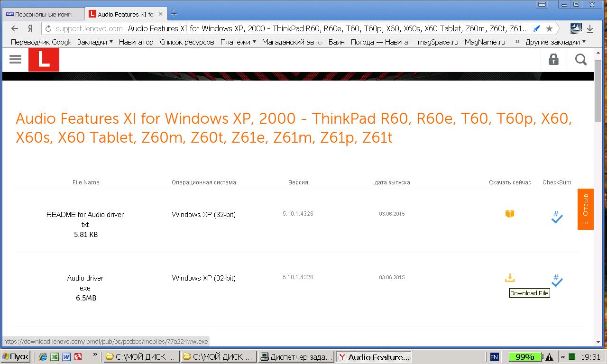Viewport: 607px width, 364px height.
Task: Open a new browser tab
Action: point(174,14)
